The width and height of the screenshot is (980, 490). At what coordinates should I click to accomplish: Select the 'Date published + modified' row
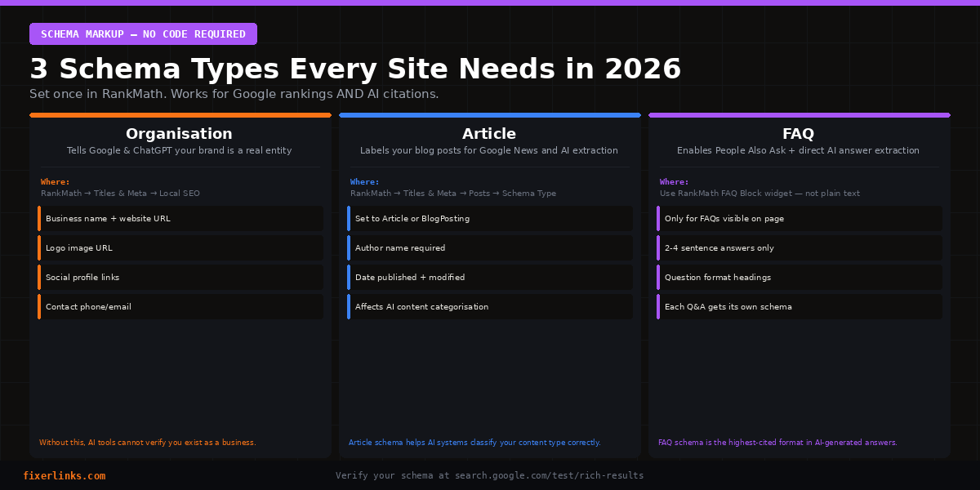pos(490,278)
